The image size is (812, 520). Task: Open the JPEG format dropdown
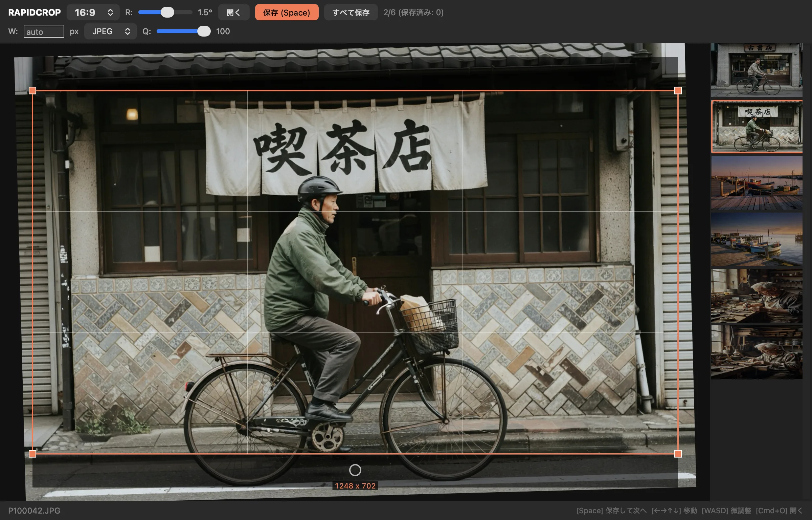(110, 31)
